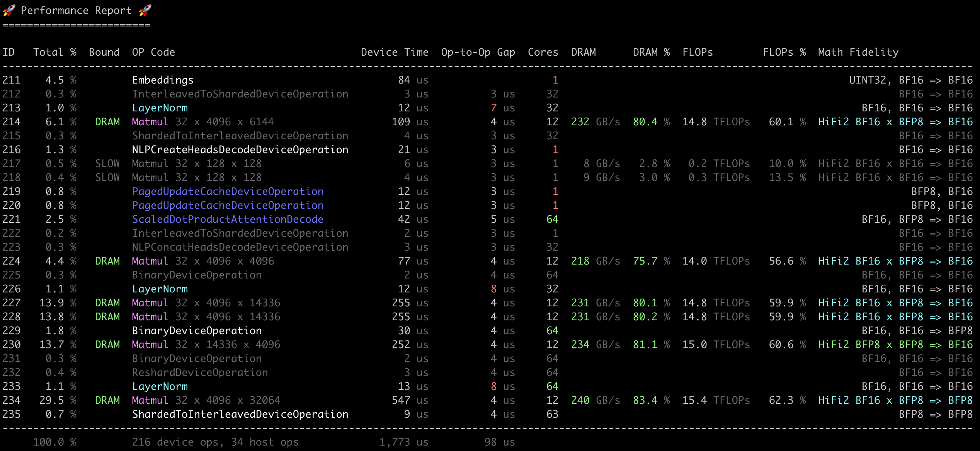980x451 pixels.
Task: Click 'ShardedToInterleavedDeviceOperation' in row 235
Action: click(240, 414)
